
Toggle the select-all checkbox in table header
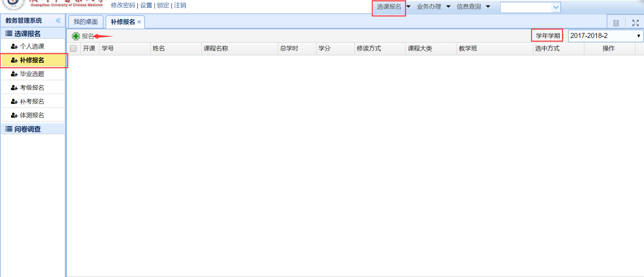[x=73, y=48]
